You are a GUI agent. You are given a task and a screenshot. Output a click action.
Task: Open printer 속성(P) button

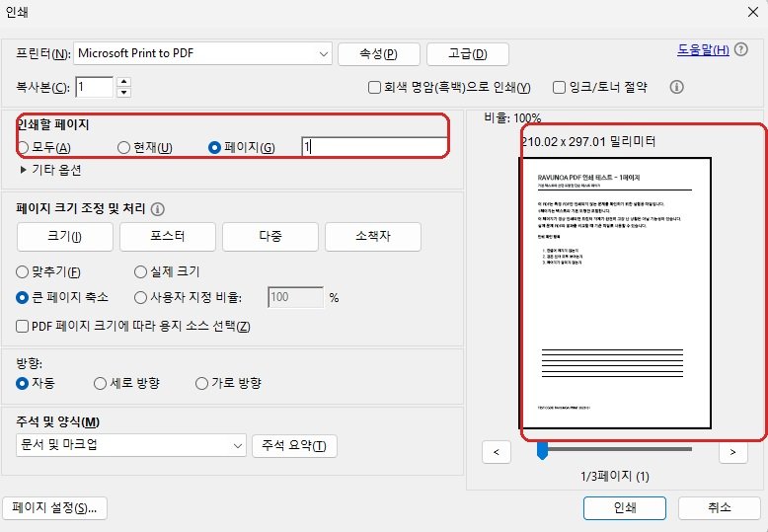coord(379,54)
